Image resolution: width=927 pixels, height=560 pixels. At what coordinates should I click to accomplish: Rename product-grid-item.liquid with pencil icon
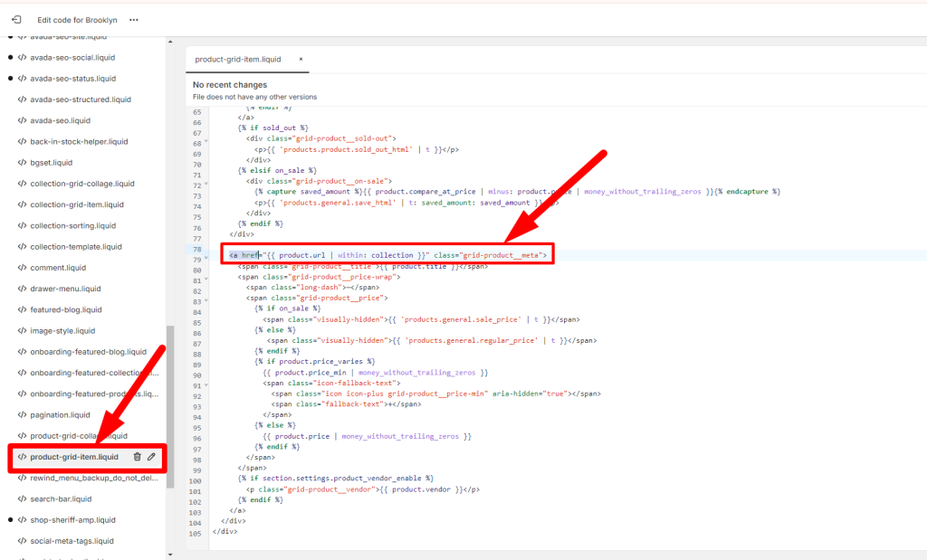tap(151, 457)
